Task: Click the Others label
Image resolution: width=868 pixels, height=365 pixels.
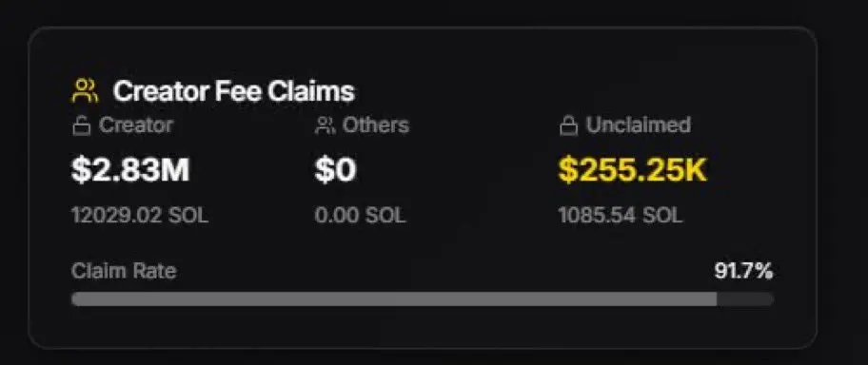Action: [375, 125]
